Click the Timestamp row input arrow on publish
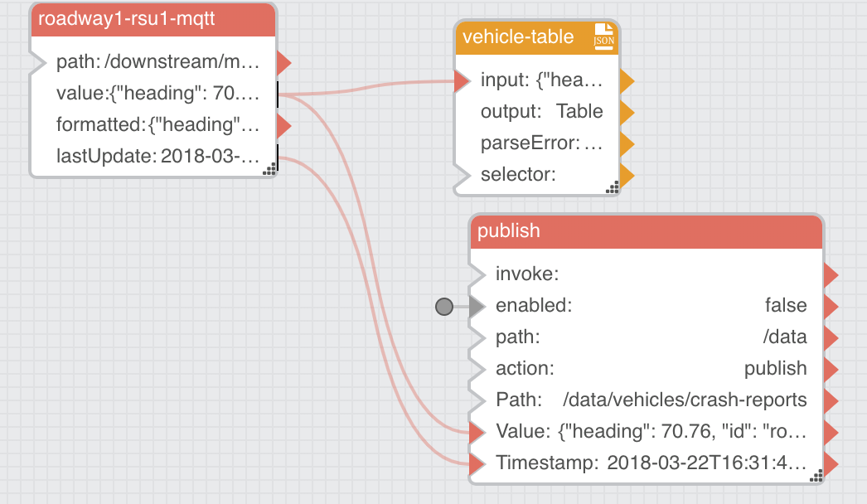Viewport: 867px width, 504px height. pyautogui.click(x=477, y=463)
